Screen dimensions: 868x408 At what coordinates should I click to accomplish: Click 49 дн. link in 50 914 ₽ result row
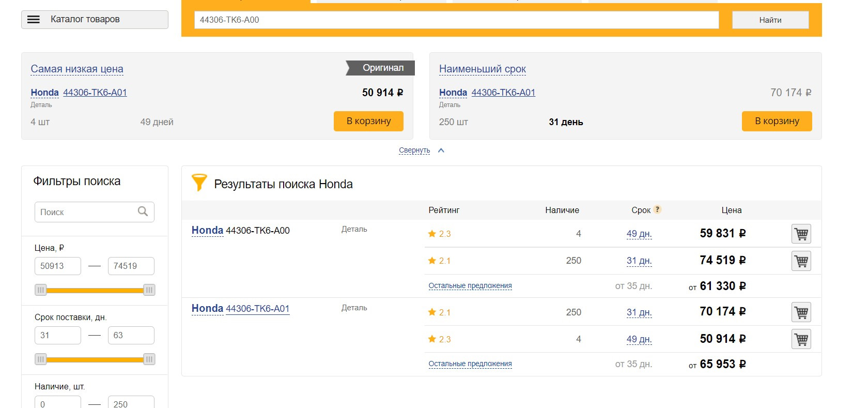(639, 339)
